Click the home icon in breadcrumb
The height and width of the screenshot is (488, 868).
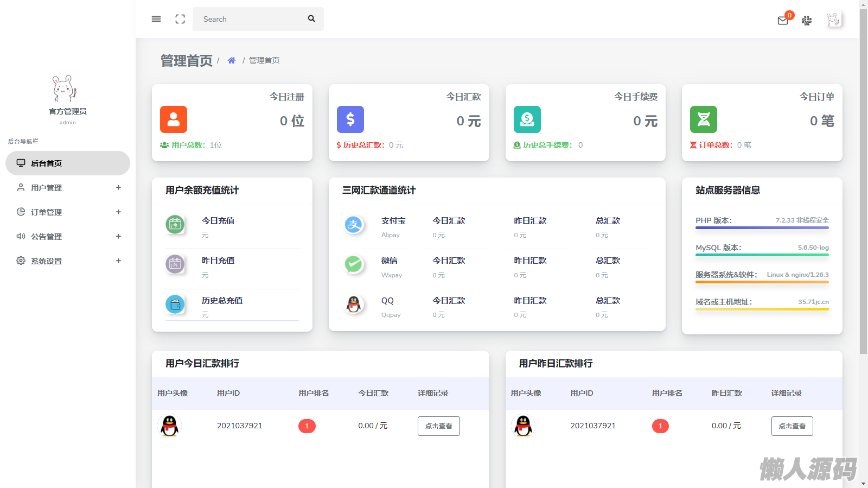232,60
